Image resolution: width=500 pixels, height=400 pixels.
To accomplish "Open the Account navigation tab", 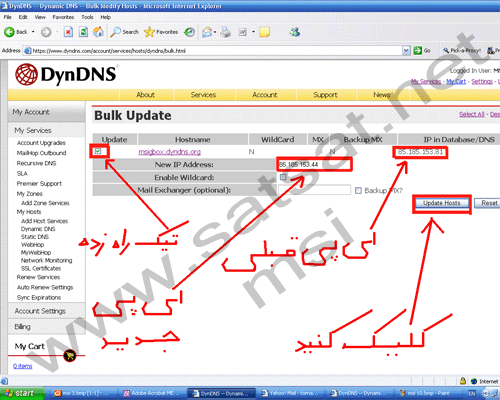I will click(265, 95).
